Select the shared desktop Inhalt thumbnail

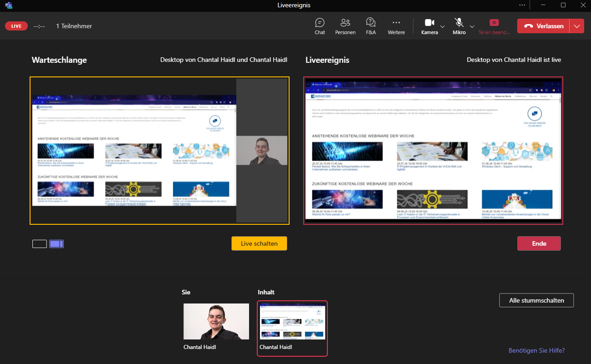click(292, 322)
